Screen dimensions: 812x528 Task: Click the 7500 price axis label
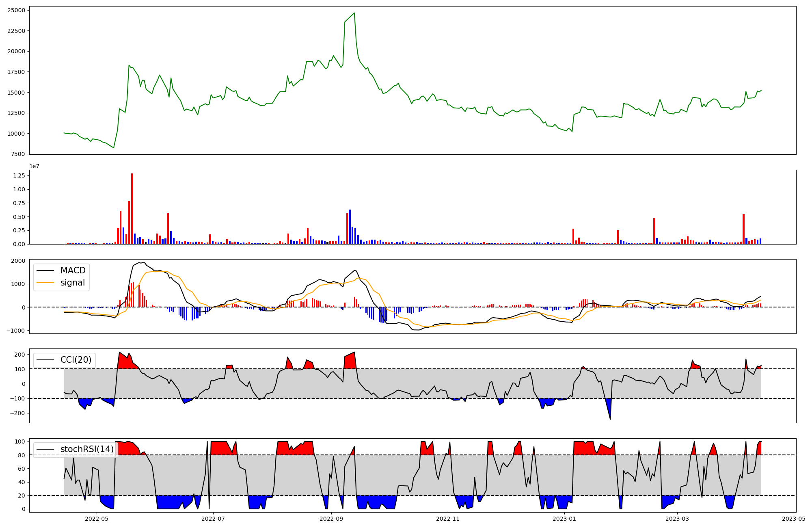tap(18, 154)
